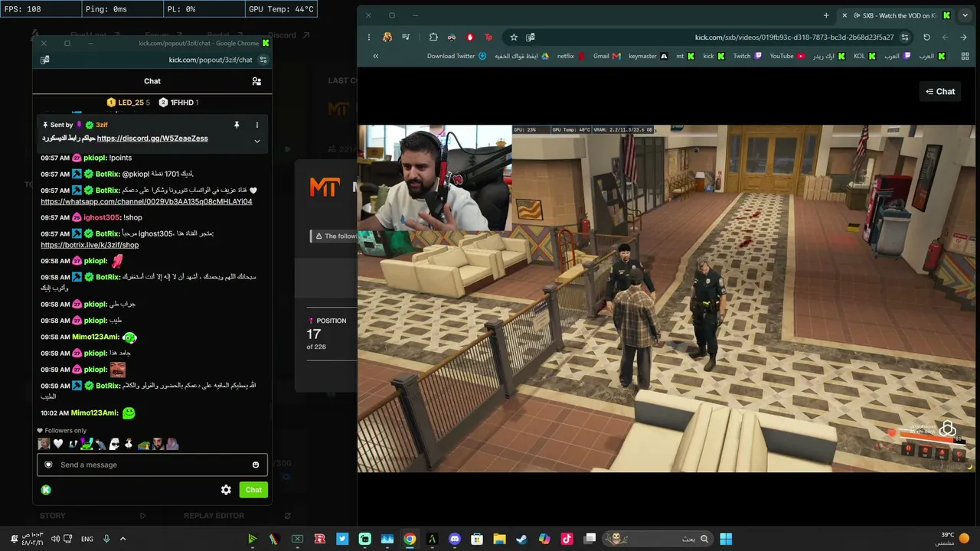Viewport: 980px width, 551px height.
Task: Open the Download Twitter bookmark
Action: (x=456, y=56)
